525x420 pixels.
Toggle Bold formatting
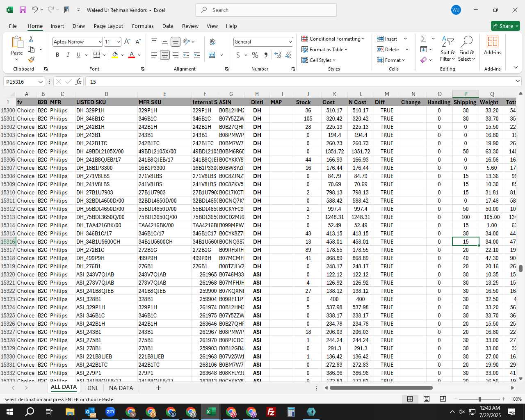coord(57,55)
